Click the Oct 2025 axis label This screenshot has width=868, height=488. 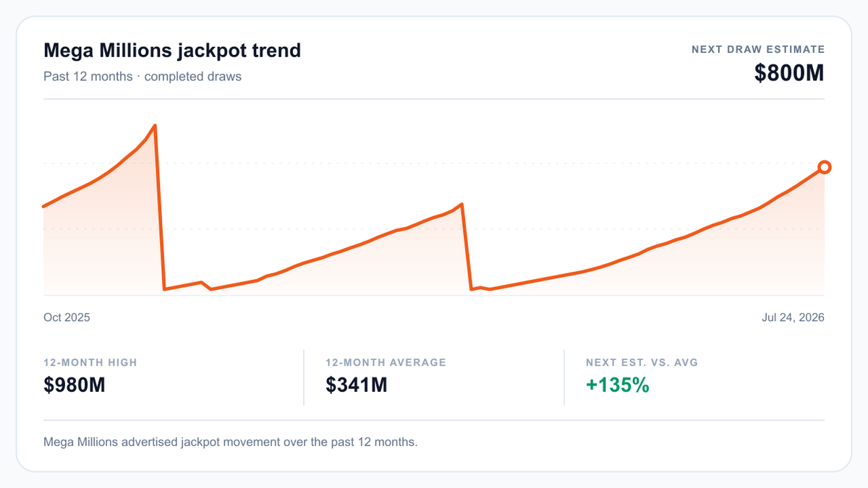click(67, 317)
